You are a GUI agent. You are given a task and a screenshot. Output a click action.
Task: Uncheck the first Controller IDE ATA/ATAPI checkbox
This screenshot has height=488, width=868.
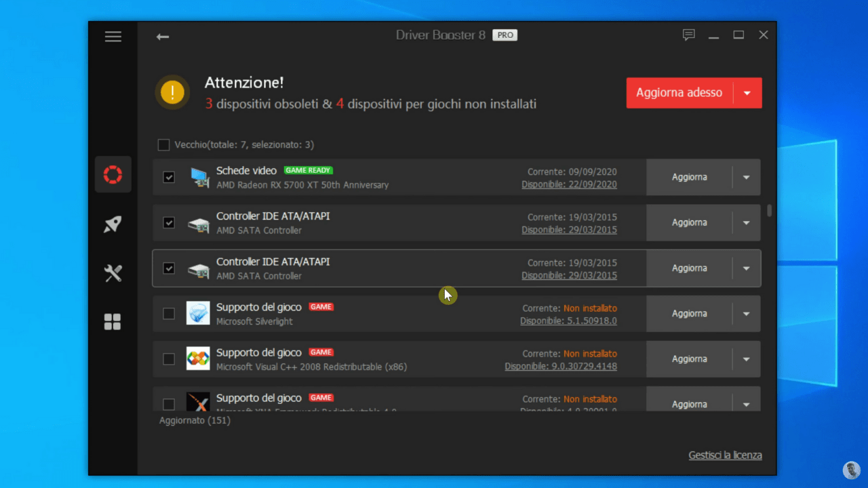pyautogui.click(x=169, y=223)
